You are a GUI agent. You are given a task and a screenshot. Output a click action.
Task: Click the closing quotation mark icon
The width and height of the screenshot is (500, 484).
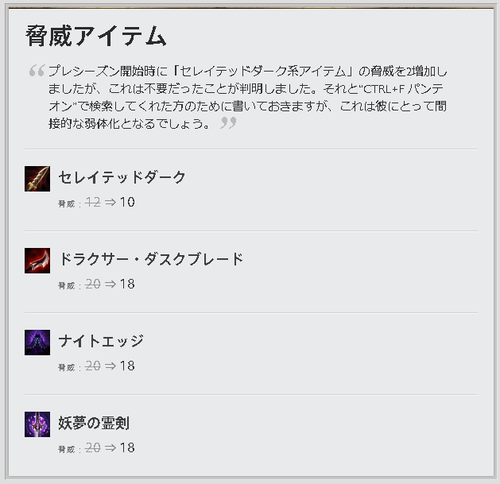pos(228,123)
